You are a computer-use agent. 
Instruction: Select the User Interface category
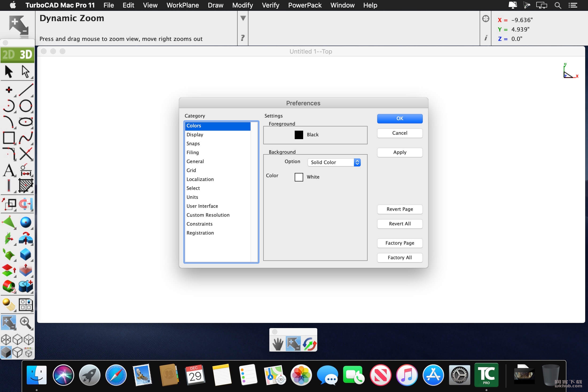[x=217, y=206]
